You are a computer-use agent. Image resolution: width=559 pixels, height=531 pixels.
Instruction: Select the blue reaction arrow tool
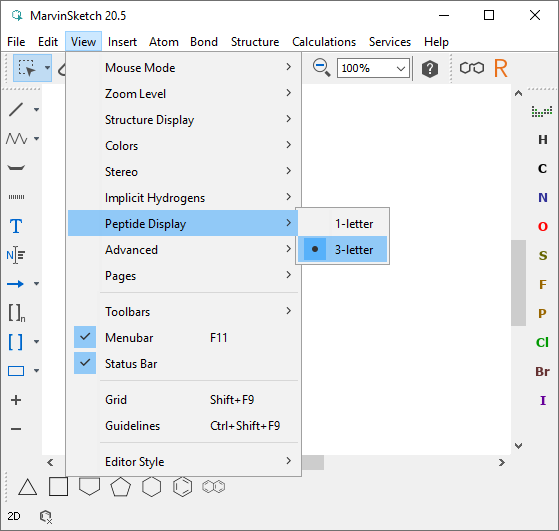(15, 284)
